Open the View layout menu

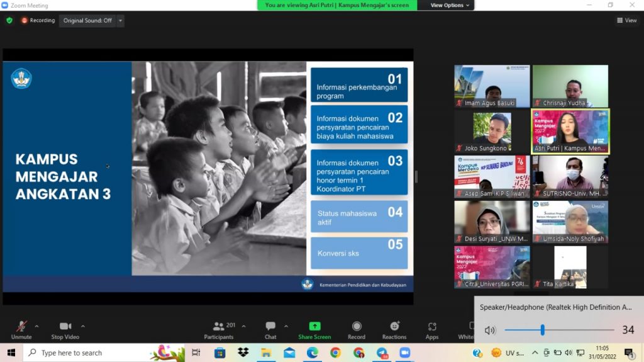[x=627, y=20]
